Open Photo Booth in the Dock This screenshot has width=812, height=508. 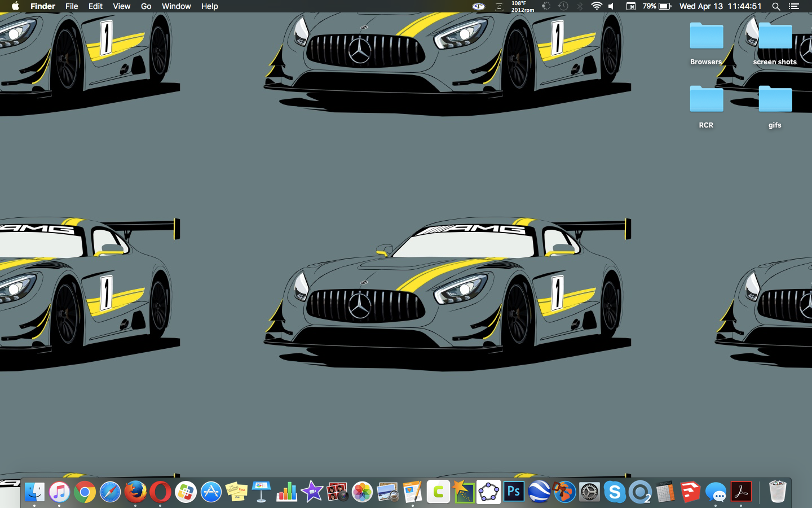pos(337,492)
